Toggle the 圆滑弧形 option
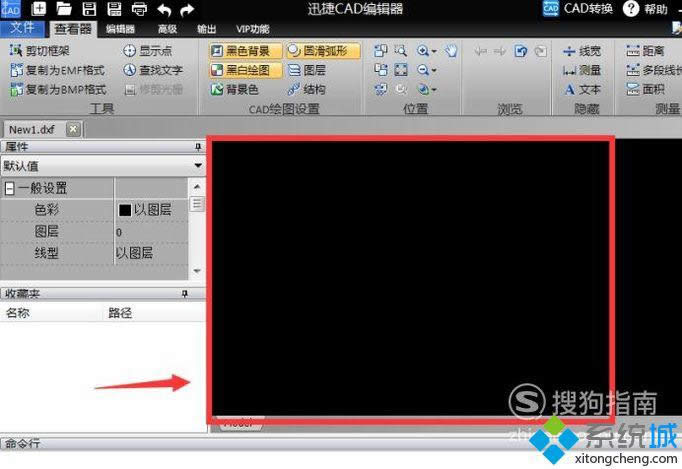 [323, 51]
